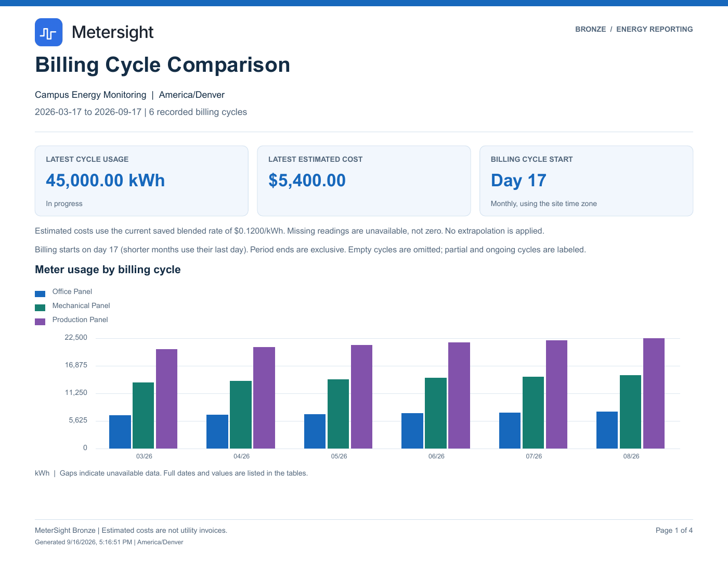Click the purple Production Panel bar for 08/26
This screenshot has width=728, height=563.
(654, 393)
